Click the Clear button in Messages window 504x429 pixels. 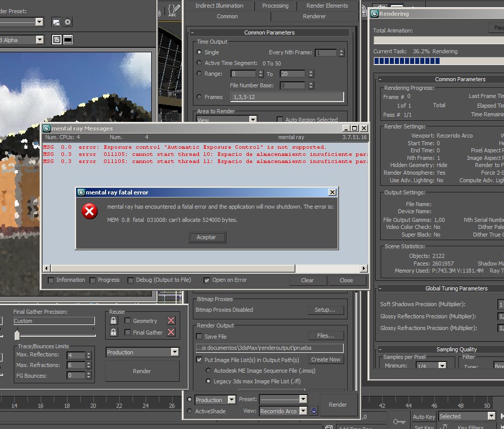(308, 280)
